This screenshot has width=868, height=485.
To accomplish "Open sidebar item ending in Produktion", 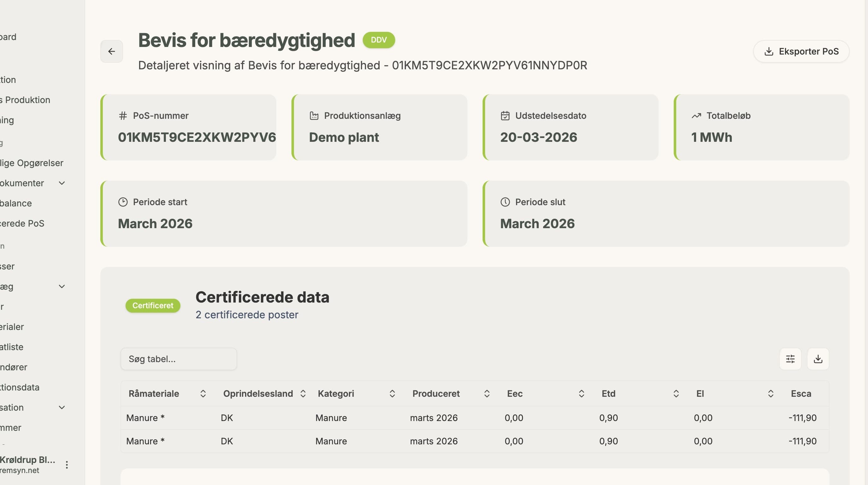I will pyautogui.click(x=25, y=100).
